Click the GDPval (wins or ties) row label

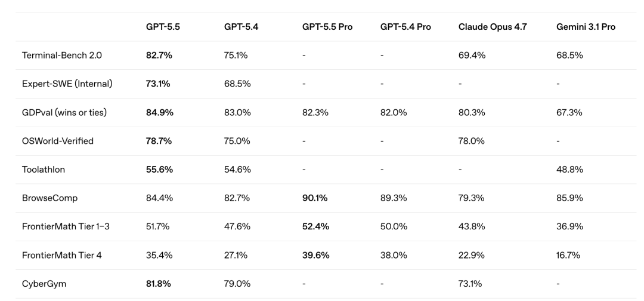coord(64,113)
